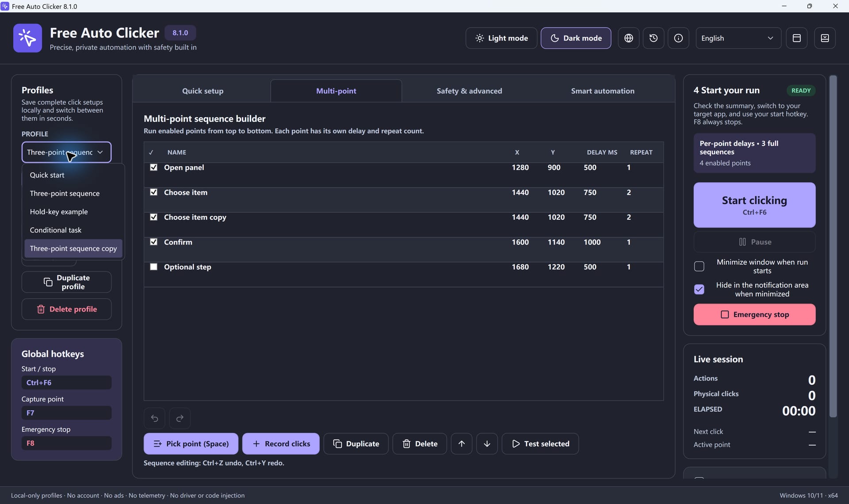Image resolution: width=849 pixels, height=504 pixels.
Task: Move selected point down with arrow
Action: 487,443
